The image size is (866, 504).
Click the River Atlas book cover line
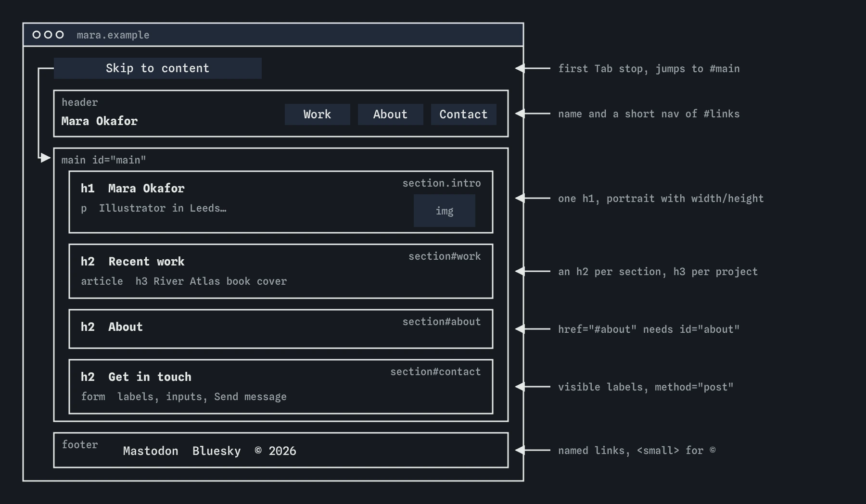(x=184, y=281)
